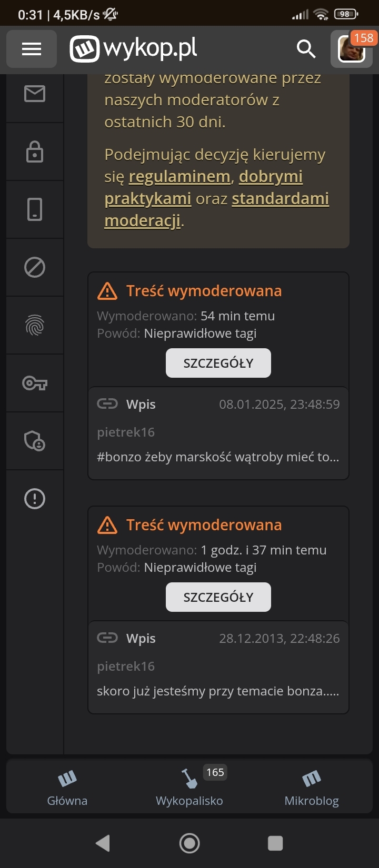Open SZCZEGÓŁY for the 28.12.2013 entry

pyautogui.click(x=218, y=597)
